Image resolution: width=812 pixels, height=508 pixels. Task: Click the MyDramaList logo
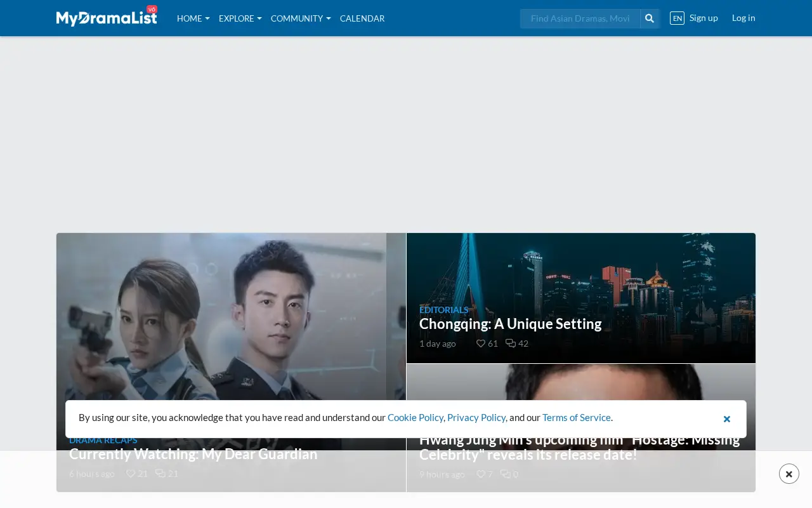click(107, 17)
